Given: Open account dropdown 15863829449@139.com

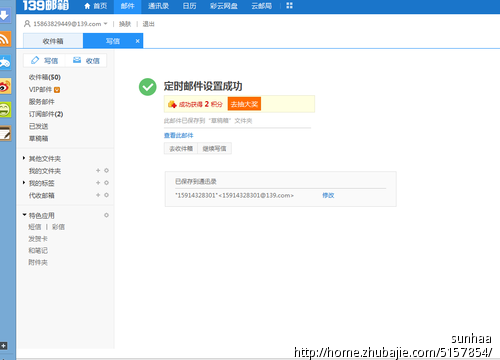Looking at the screenshot, I should pos(70,24).
